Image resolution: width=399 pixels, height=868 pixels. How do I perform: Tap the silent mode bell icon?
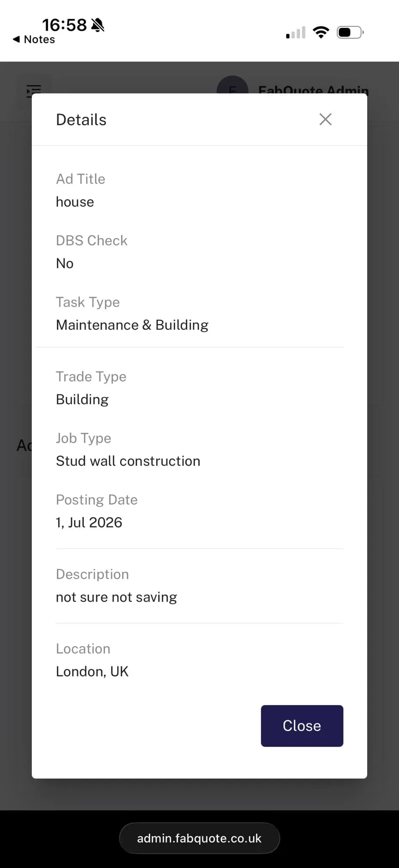98,25
